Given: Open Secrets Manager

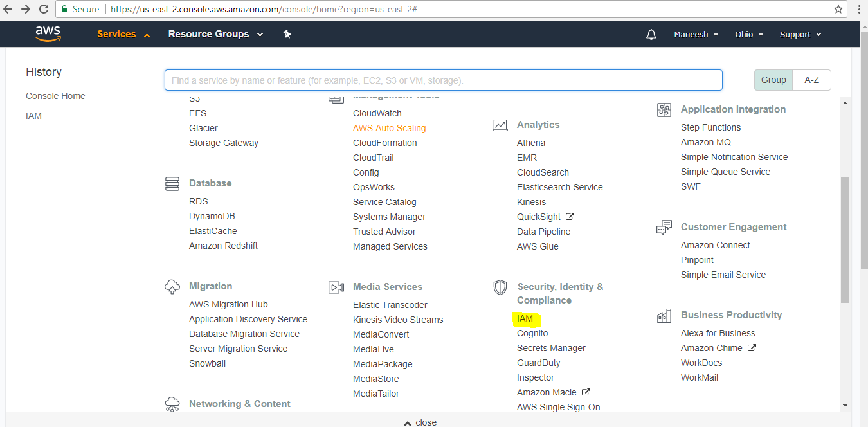Looking at the screenshot, I should (x=551, y=348).
